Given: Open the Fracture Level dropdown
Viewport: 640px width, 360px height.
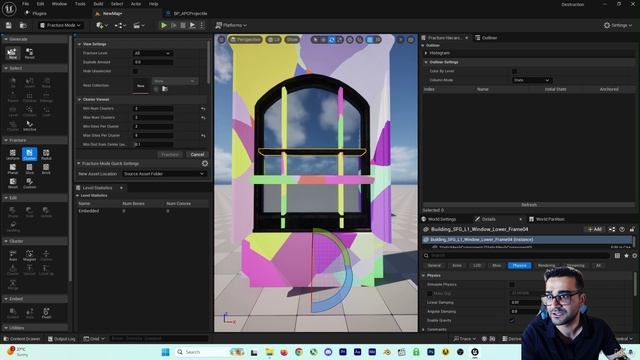Looking at the screenshot, I should click(153, 53).
